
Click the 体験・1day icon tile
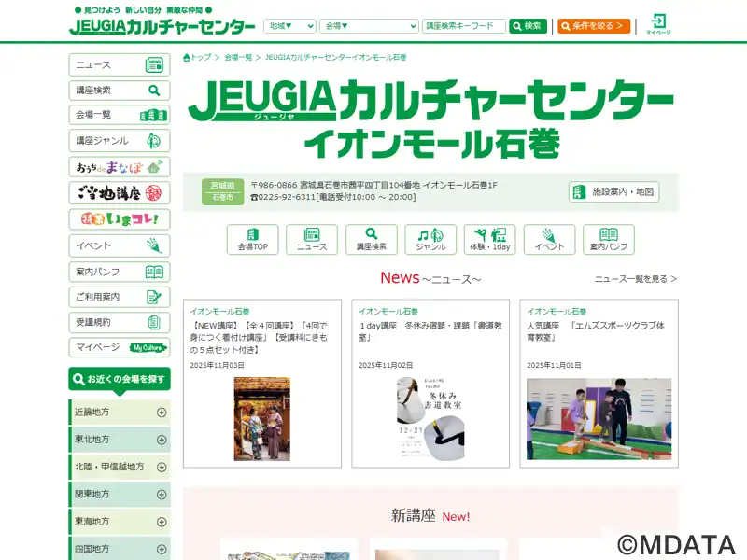click(489, 240)
